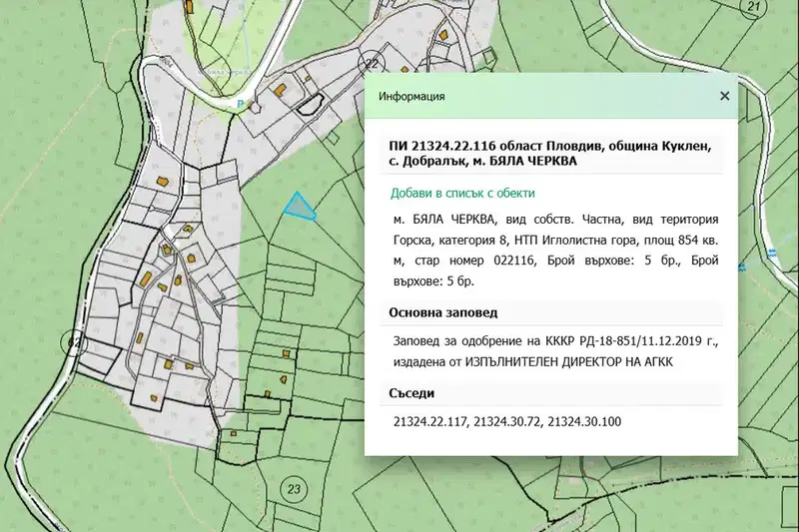Click cadastral district marker 22
This screenshot has width=799, height=532.
click(372, 64)
